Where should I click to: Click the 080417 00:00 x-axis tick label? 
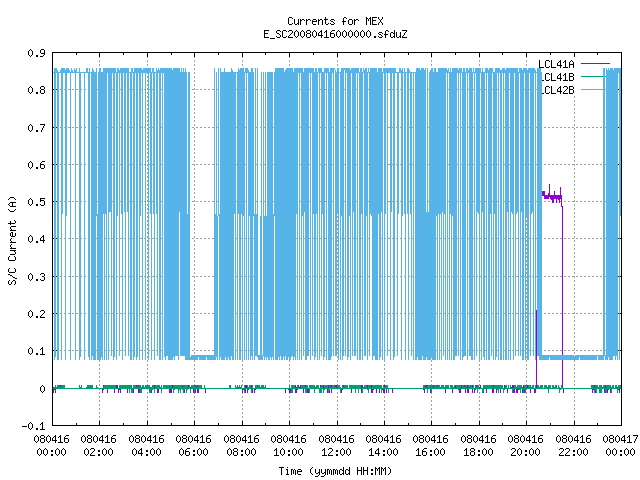point(620,446)
